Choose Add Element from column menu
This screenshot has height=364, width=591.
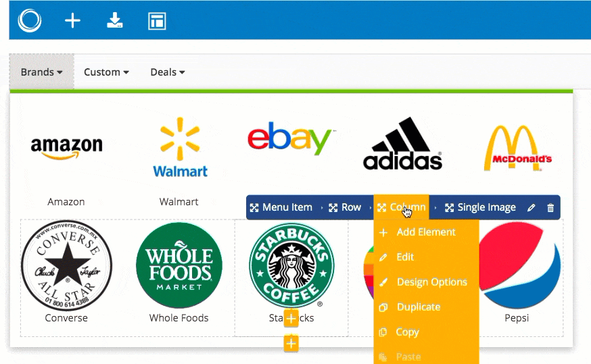426,232
